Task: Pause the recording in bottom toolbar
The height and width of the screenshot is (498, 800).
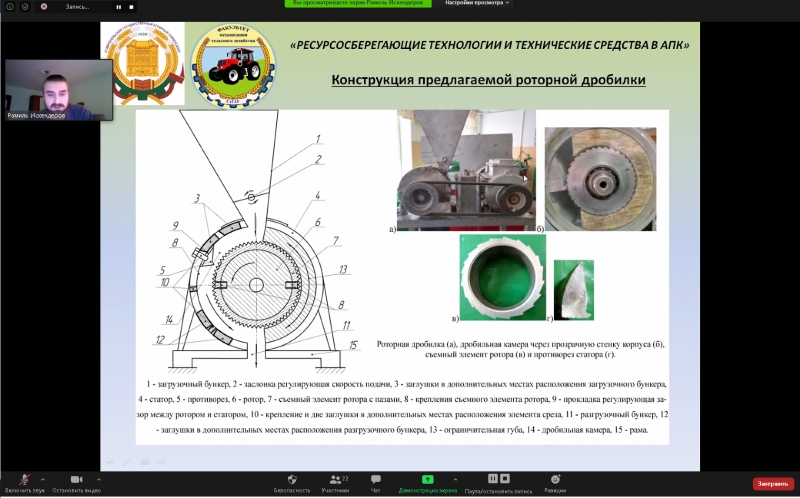Action: 492,479
